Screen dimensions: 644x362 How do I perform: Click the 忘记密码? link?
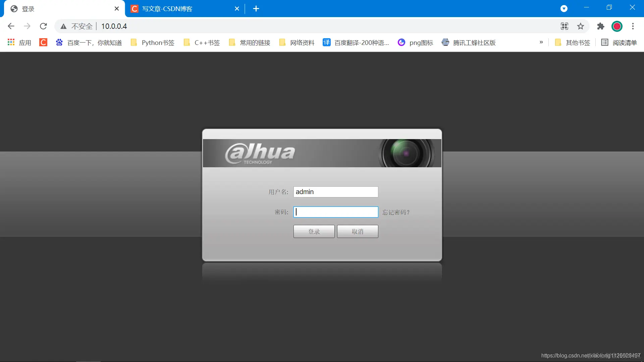click(396, 213)
